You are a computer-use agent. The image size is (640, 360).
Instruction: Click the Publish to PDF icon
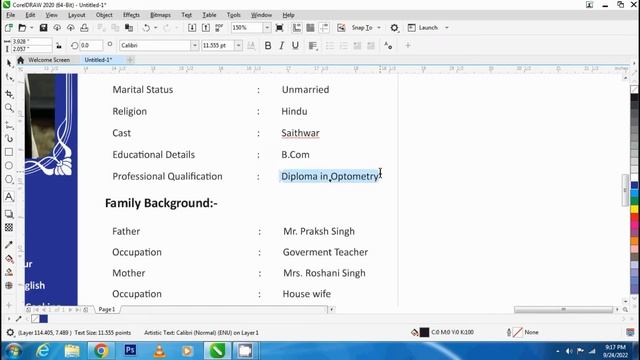[219, 28]
